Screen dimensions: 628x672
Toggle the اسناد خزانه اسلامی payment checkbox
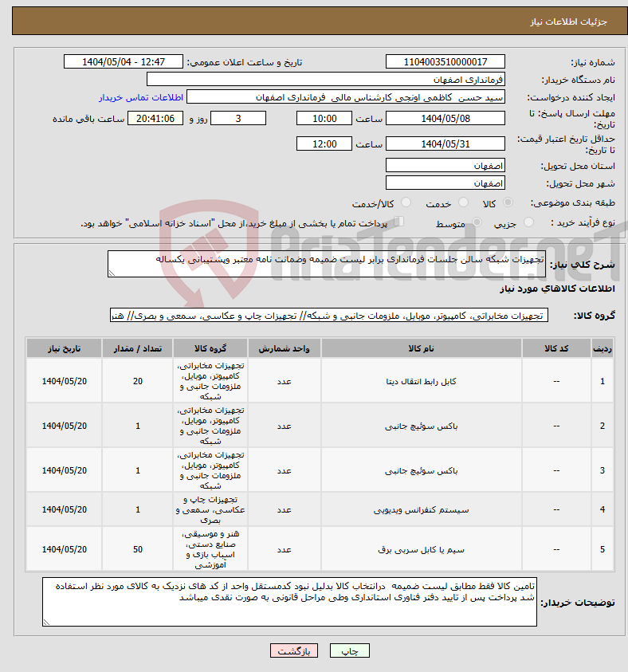pyautogui.click(x=398, y=222)
